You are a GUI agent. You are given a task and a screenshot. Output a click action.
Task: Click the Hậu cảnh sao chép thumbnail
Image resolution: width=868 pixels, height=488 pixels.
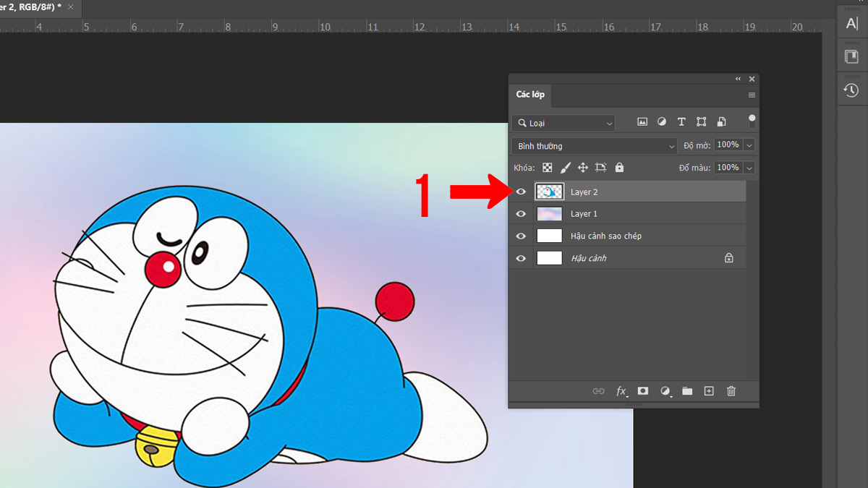pos(549,236)
